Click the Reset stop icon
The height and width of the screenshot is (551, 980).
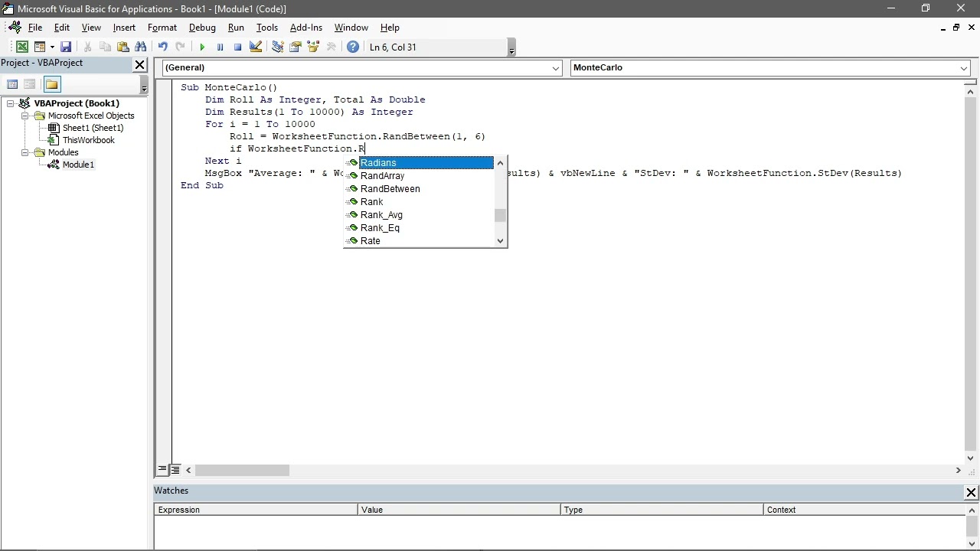tap(237, 47)
